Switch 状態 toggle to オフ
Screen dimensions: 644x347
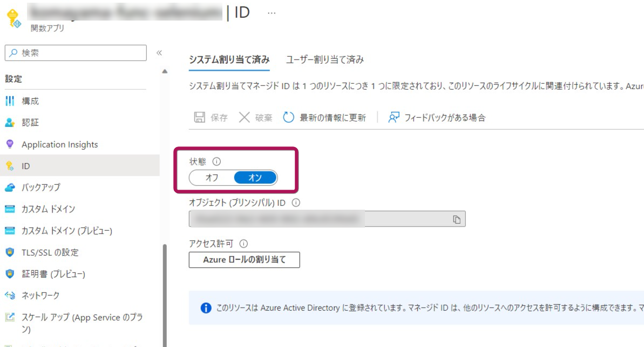211,177
